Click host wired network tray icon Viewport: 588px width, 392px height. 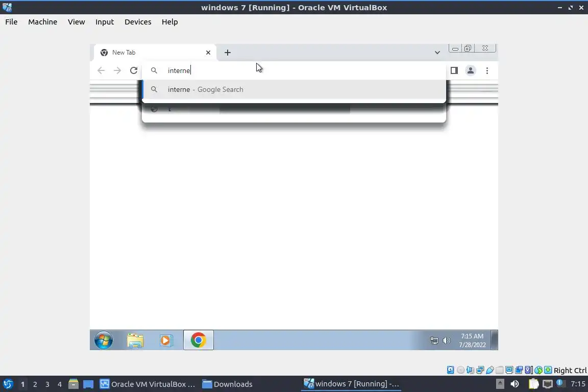(548, 384)
